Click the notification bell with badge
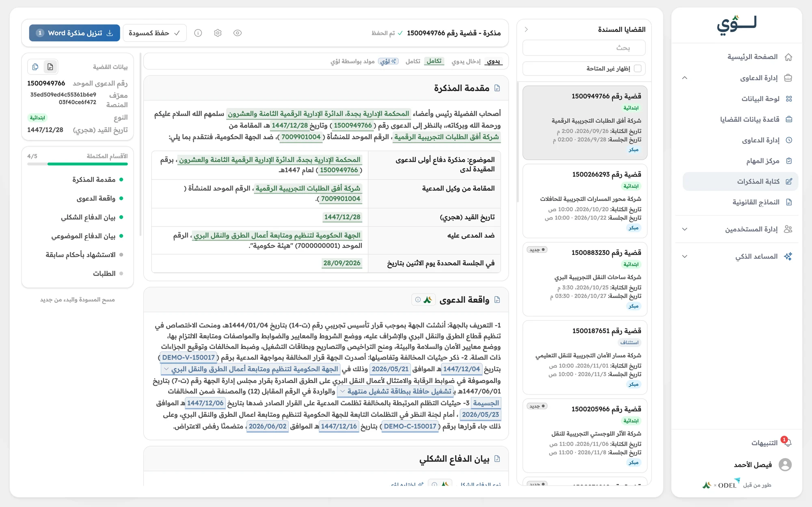The height and width of the screenshot is (507, 812). 787,442
